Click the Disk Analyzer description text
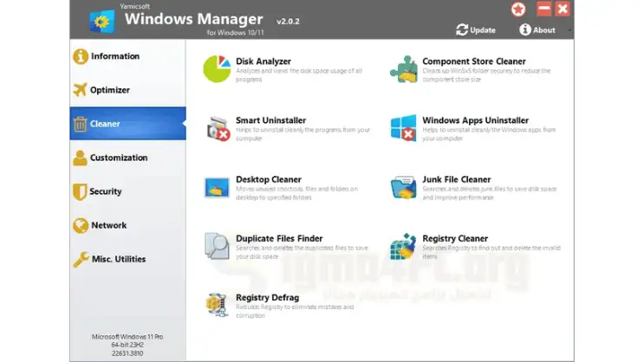644x362 pixels. [x=299, y=75]
